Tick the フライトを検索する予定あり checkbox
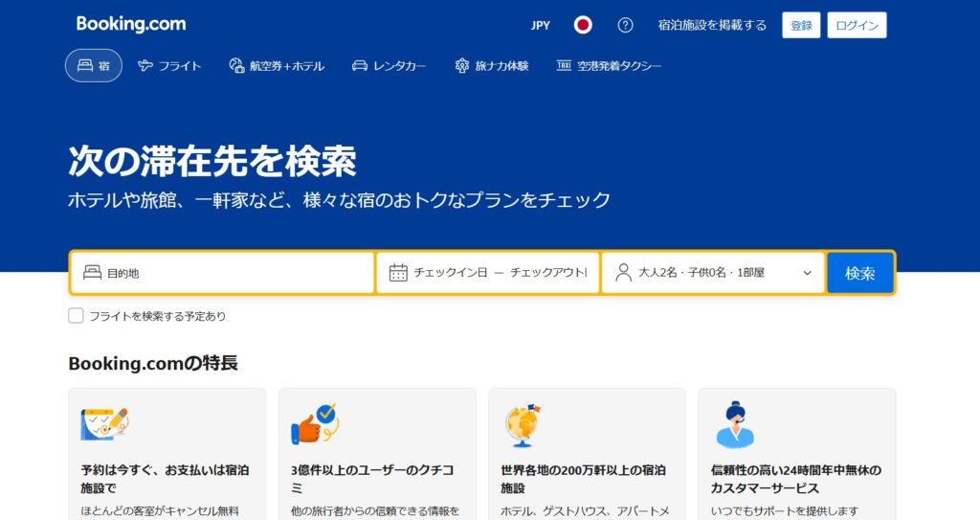The image size is (980, 520). tap(76, 316)
